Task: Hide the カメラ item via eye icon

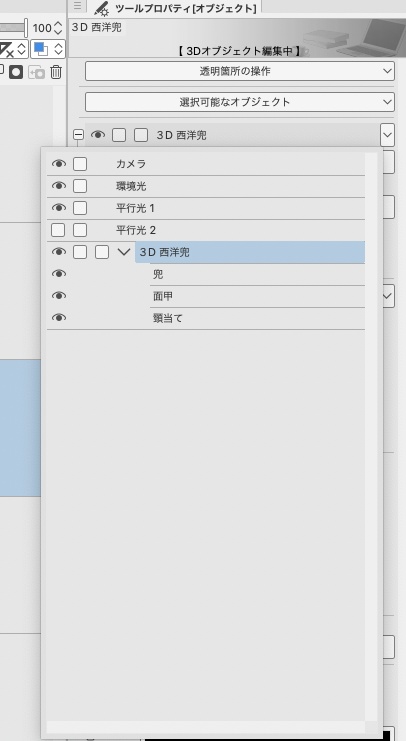Action: pyautogui.click(x=59, y=164)
